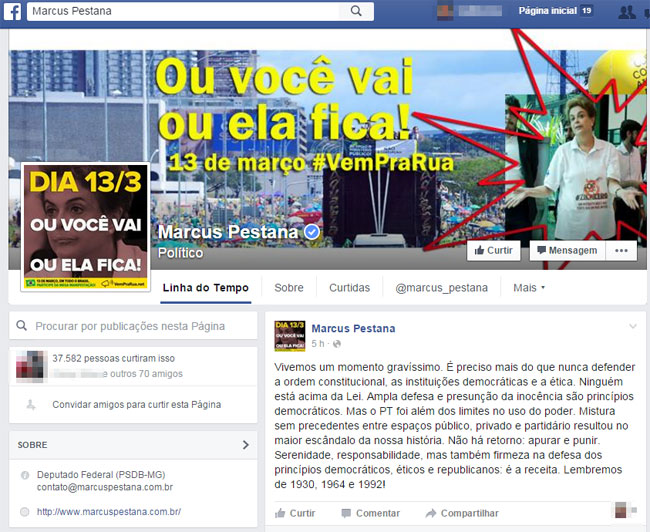
Task: Click the globe icon beside website link
Action: click(x=25, y=512)
